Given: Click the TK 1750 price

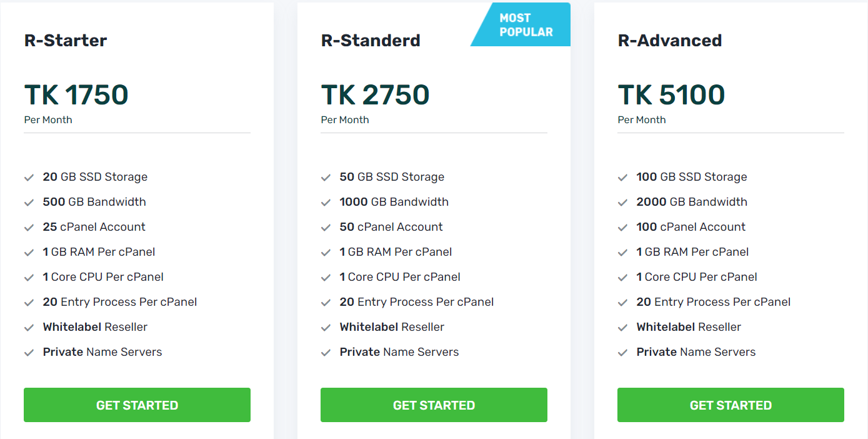Looking at the screenshot, I should [x=76, y=95].
